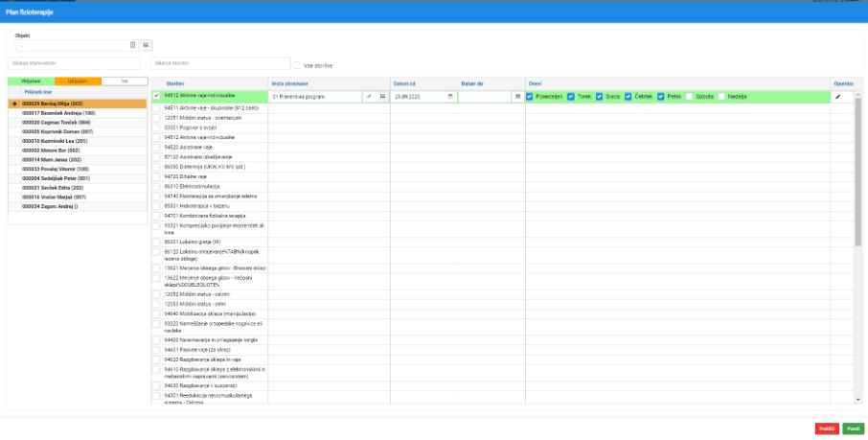Untick the Četrtek day checkbox
Screen dimensions: 868x440
628,97
